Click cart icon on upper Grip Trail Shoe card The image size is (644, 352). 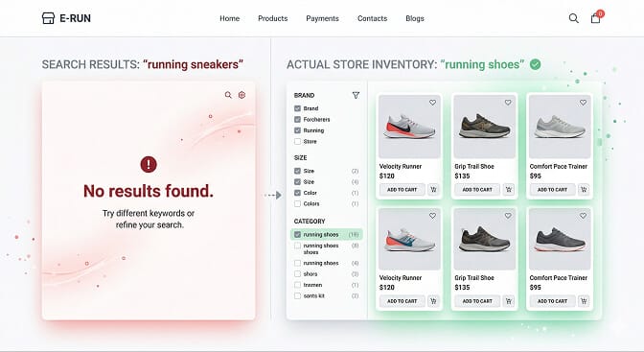pos(509,190)
